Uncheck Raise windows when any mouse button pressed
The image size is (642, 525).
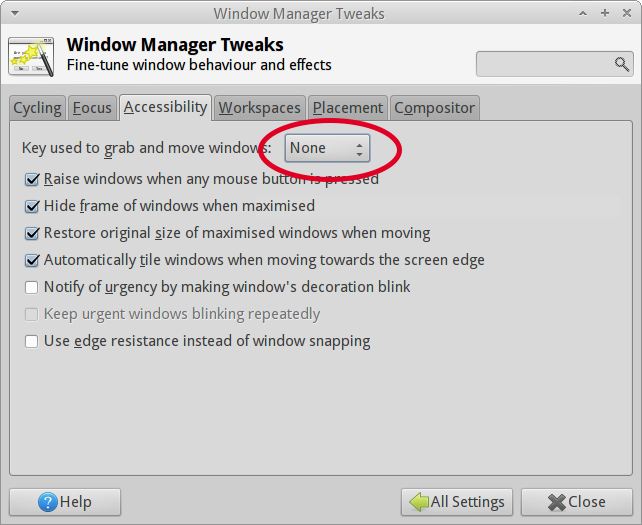pos(32,179)
